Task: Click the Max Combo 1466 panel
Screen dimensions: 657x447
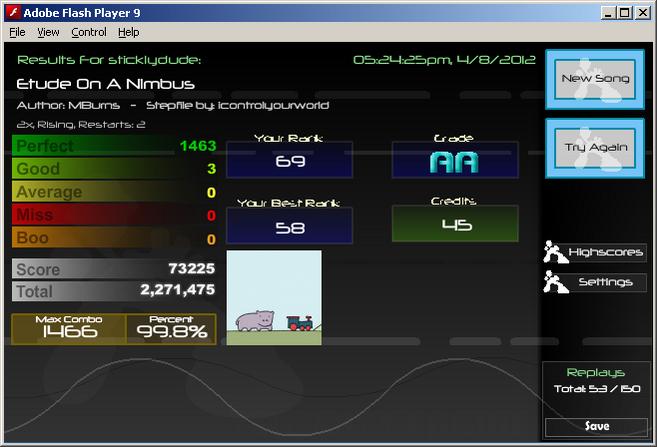Action: (69, 329)
